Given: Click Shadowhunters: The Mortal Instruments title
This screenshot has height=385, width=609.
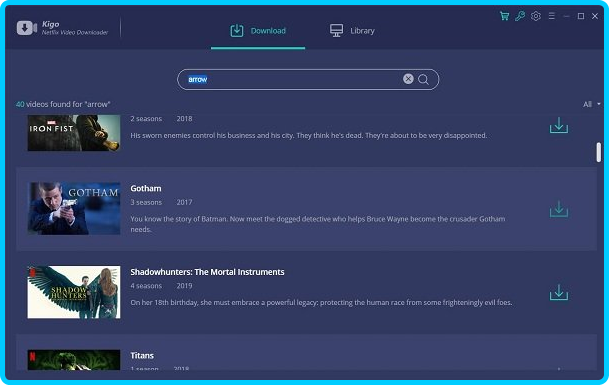Looking at the screenshot, I should (x=207, y=272).
